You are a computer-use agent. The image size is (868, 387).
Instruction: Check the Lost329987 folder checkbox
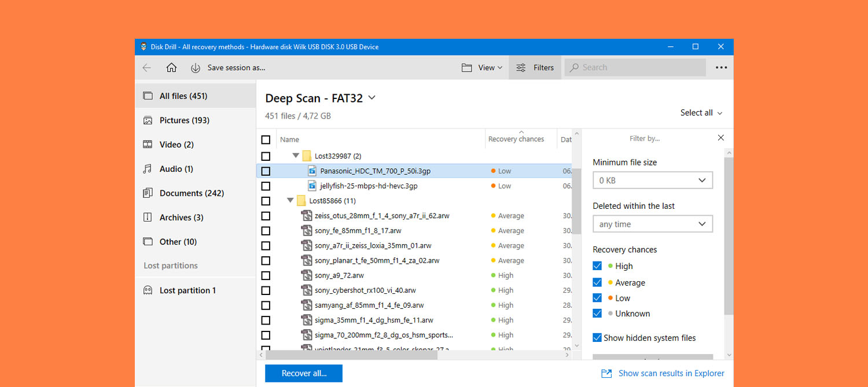pyautogui.click(x=266, y=156)
